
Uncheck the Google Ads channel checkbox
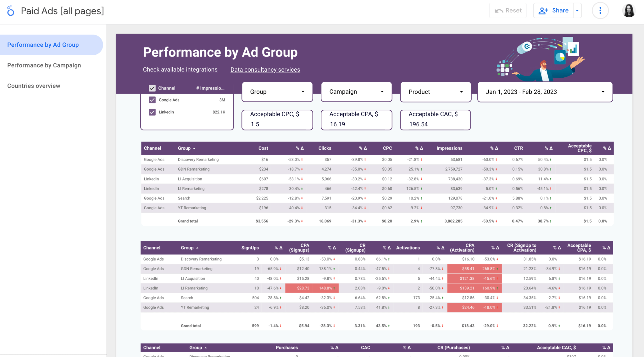click(x=152, y=100)
